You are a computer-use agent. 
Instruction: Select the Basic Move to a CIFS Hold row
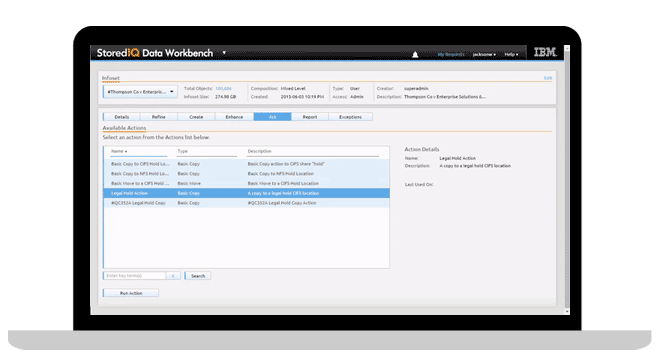(247, 183)
